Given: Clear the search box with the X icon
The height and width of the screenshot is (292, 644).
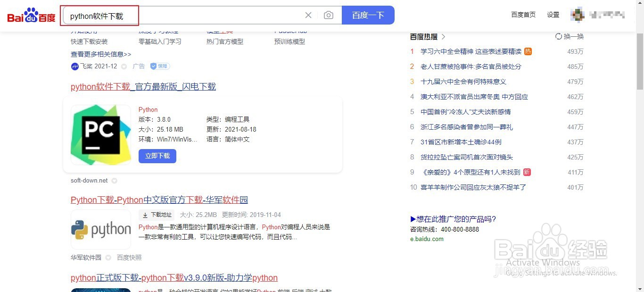Looking at the screenshot, I should 308,16.
